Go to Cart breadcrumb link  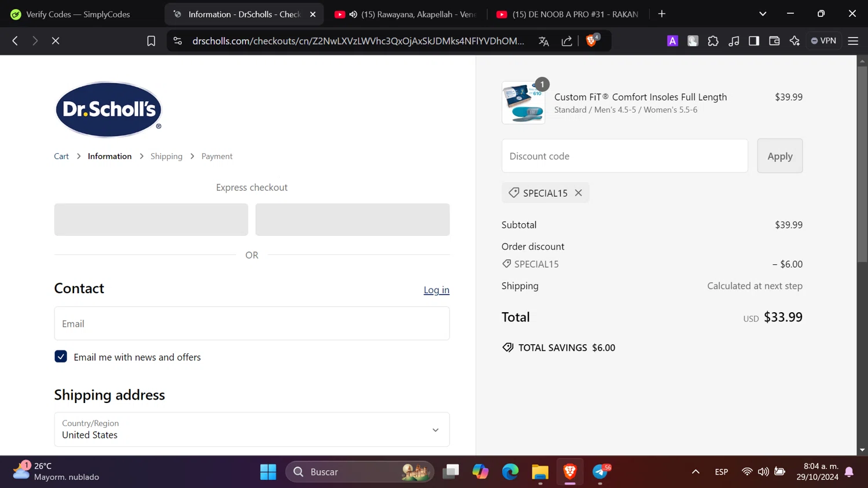(61, 156)
